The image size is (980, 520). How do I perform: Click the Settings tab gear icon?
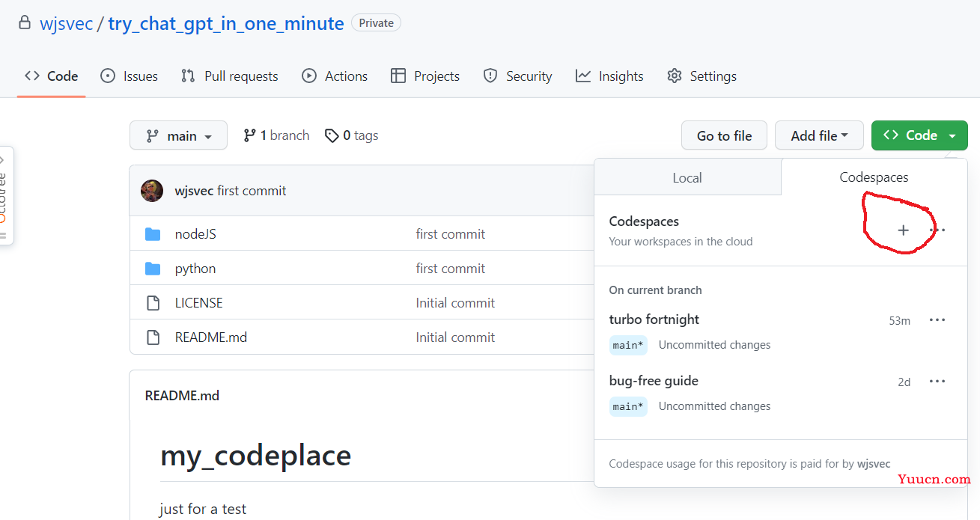(x=675, y=76)
